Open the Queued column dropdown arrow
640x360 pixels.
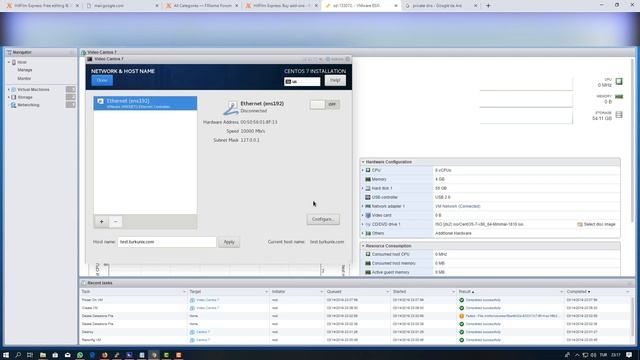[x=387, y=292]
